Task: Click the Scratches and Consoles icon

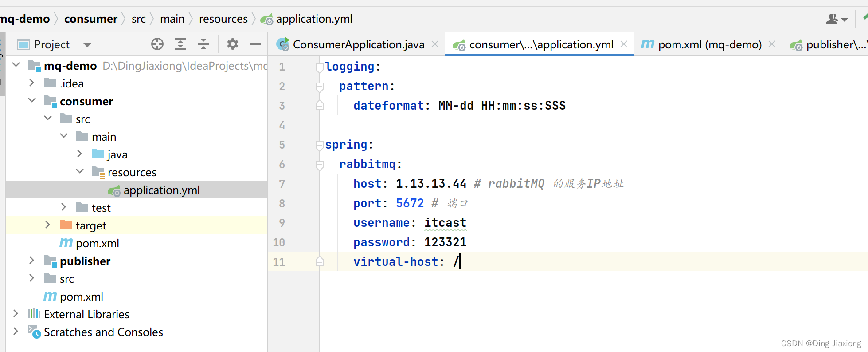Action: click(34, 332)
